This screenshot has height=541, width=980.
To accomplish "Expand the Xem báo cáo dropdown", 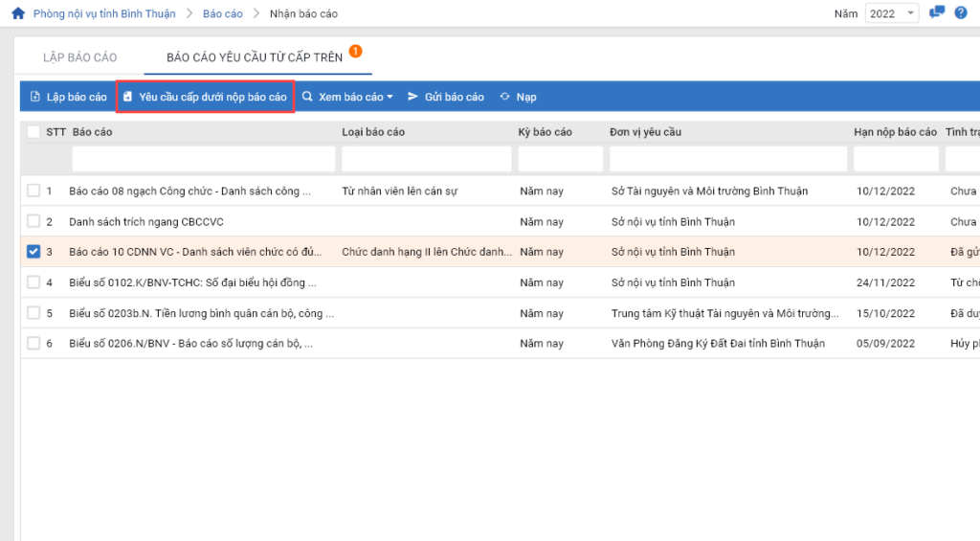I will [347, 97].
